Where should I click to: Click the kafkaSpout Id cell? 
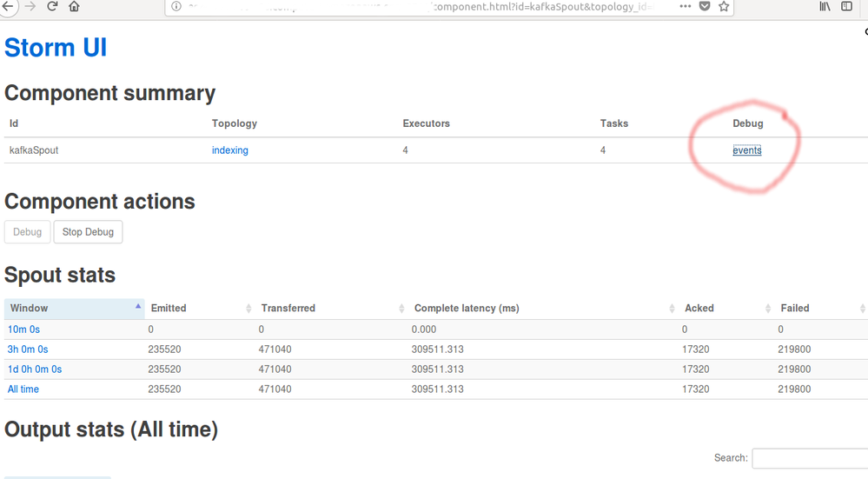tap(34, 150)
